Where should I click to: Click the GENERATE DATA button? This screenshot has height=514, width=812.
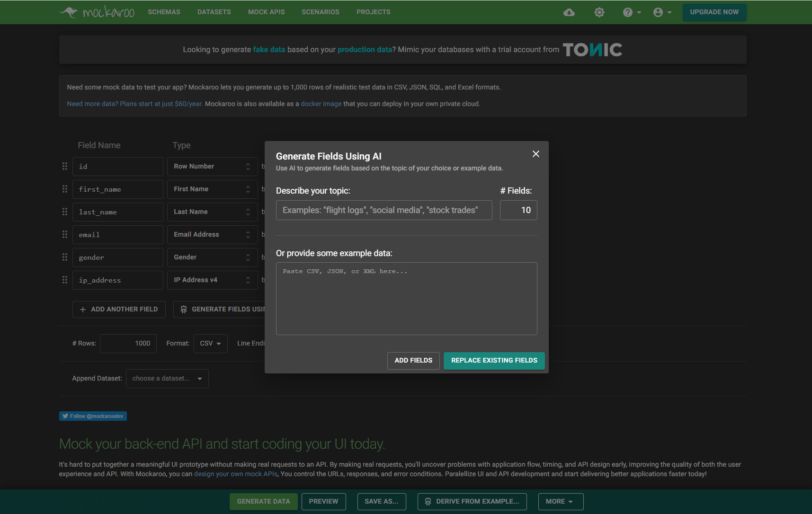click(x=263, y=502)
